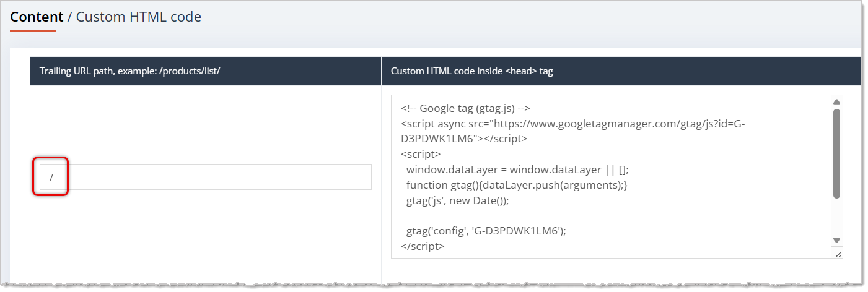
Task: Open the Content breadcrumb link
Action: 37,17
